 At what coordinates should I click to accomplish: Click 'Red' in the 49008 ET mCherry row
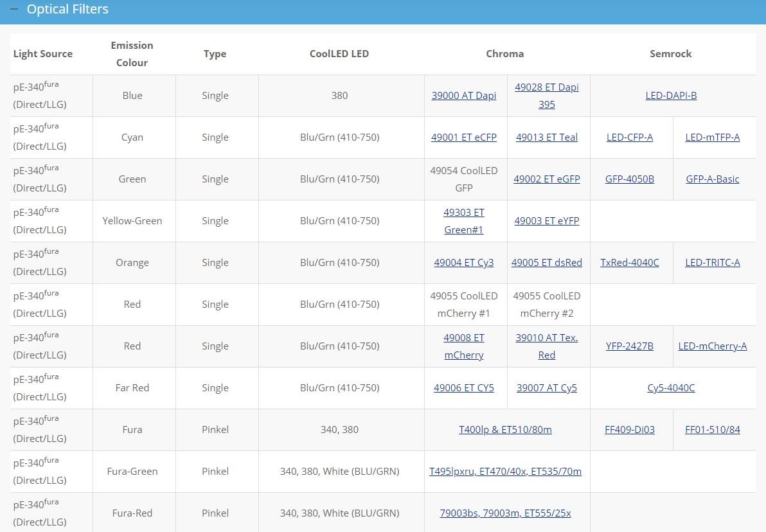[x=132, y=346]
